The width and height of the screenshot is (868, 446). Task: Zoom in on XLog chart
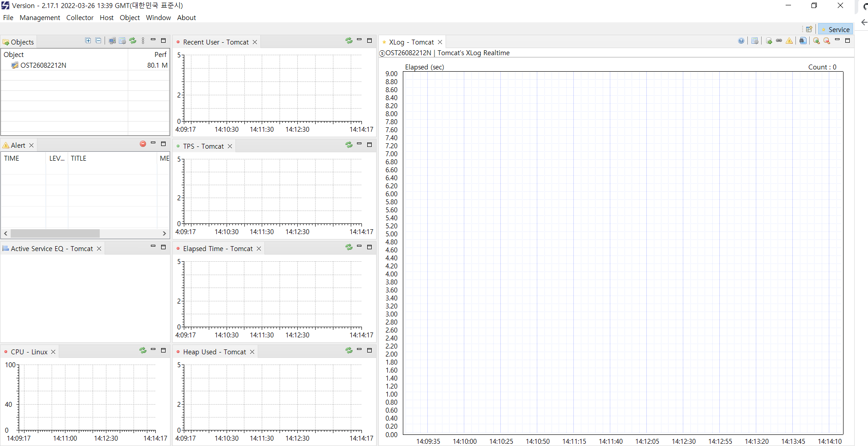tap(816, 41)
